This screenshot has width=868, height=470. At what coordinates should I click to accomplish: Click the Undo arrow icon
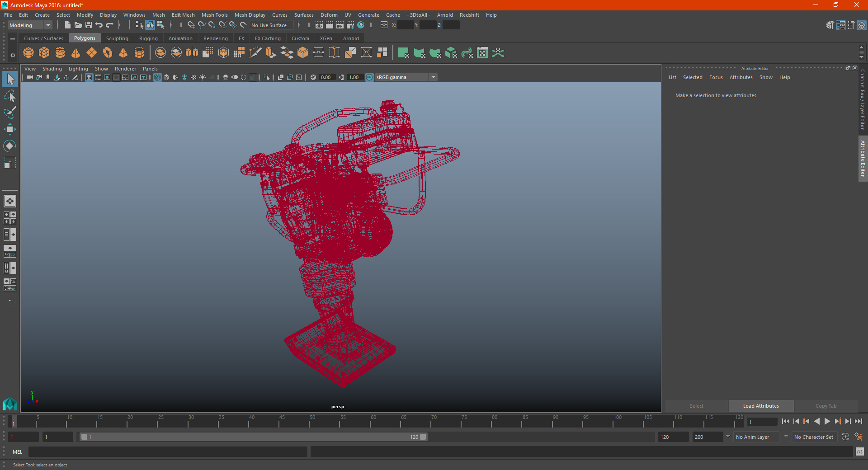pos(99,25)
